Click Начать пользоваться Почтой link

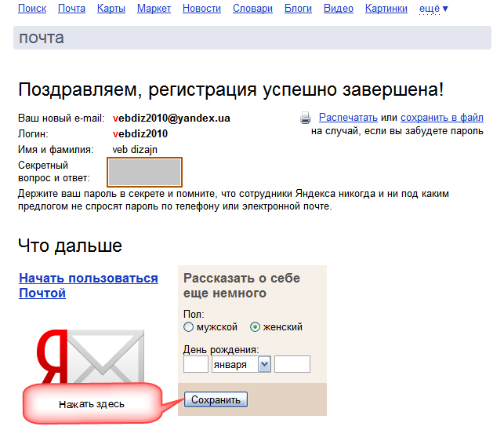[89, 286]
